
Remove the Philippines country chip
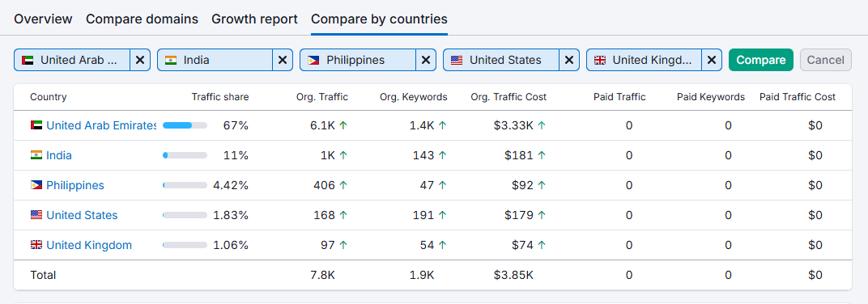click(426, 61)
